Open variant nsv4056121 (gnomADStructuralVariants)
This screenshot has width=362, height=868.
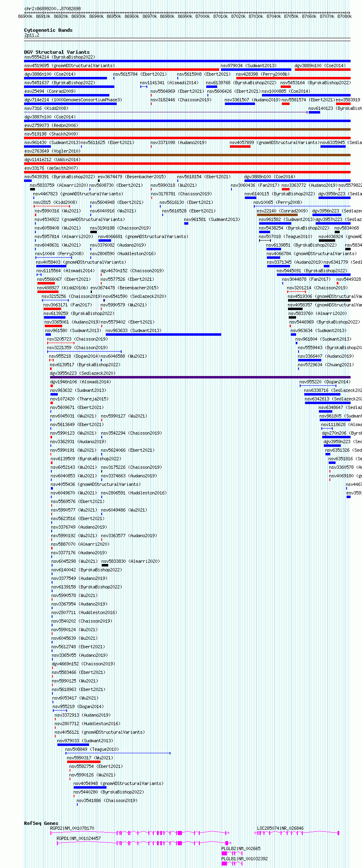click(55, 736)
